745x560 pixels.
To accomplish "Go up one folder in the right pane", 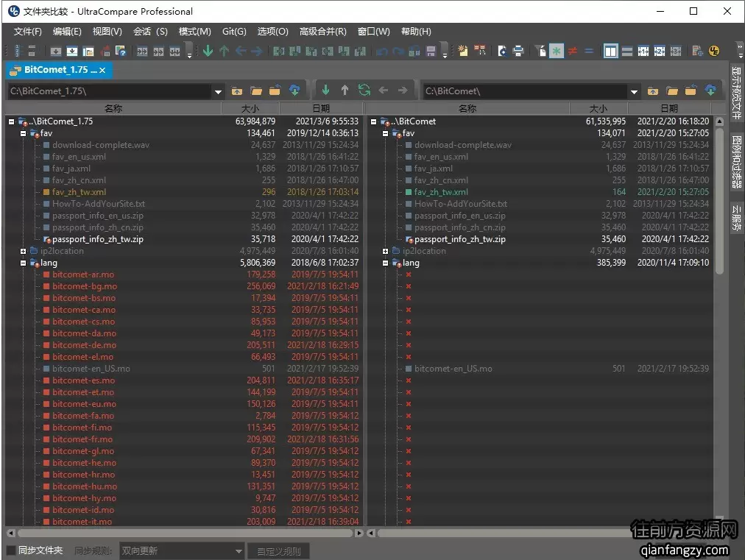I will [653, 91].
